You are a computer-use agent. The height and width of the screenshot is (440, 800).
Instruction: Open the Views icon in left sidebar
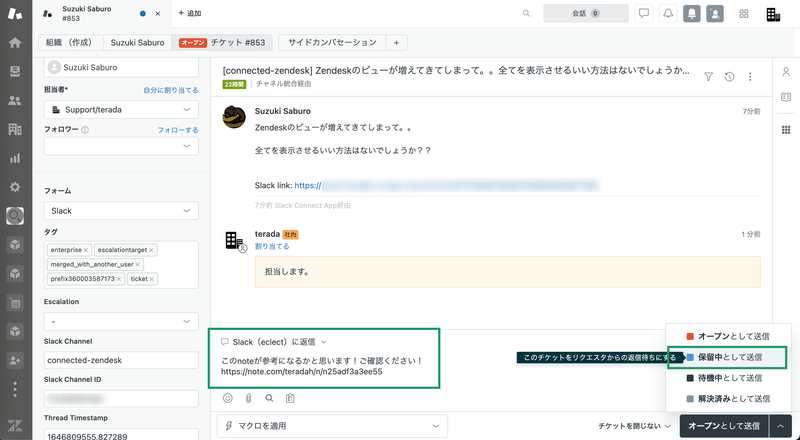coord(15,71)
